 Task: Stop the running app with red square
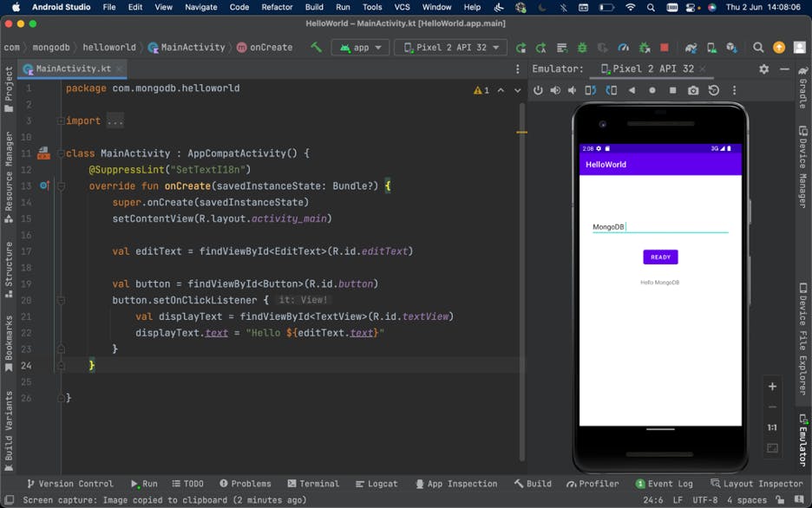click(x=665, y=48)
